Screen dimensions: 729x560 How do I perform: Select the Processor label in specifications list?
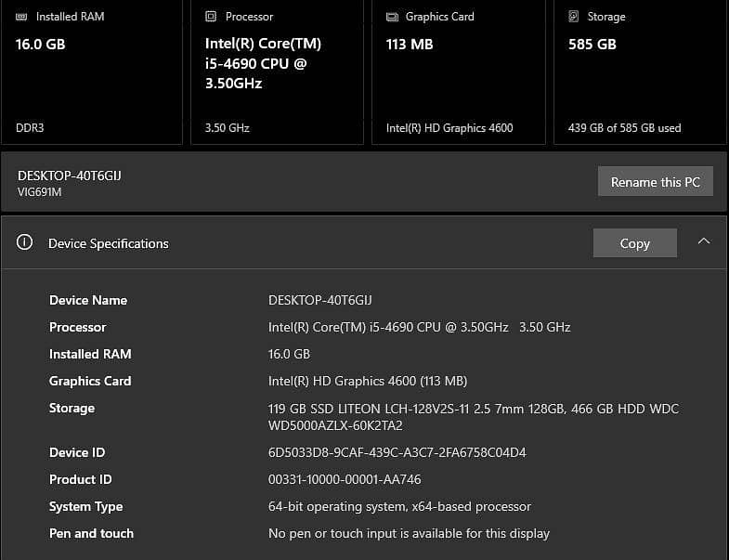click(78, 327)
